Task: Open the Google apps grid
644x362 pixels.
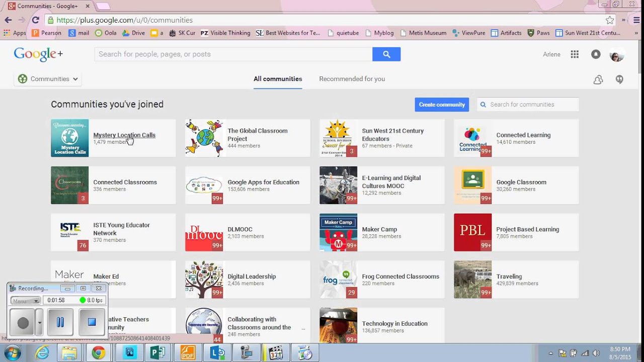Action: (x=575, y=54)
